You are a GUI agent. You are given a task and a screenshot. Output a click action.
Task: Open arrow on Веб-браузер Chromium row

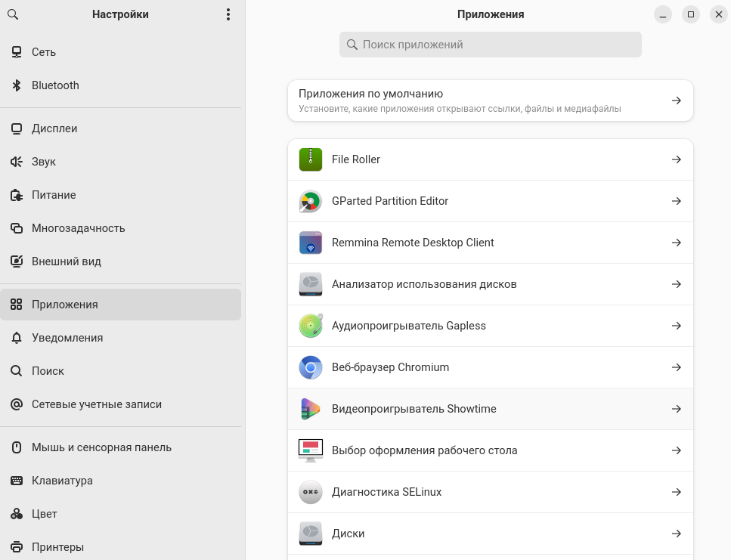click(677, 367)
